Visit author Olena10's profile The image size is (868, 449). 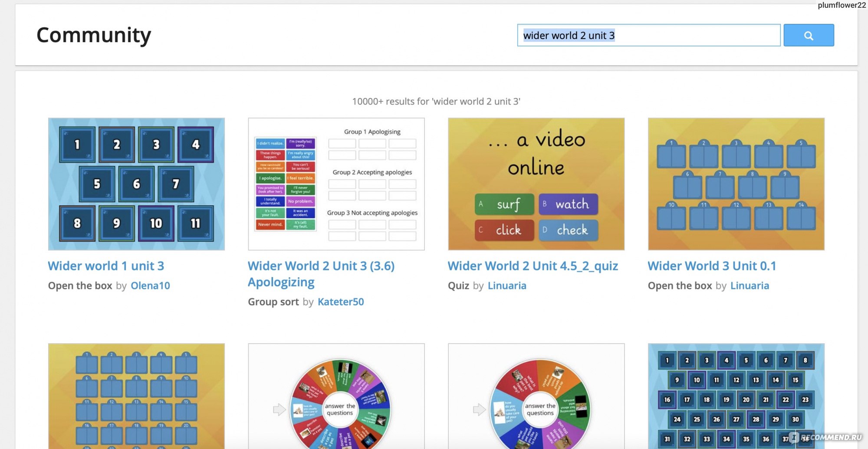click(x=150, y=285)
